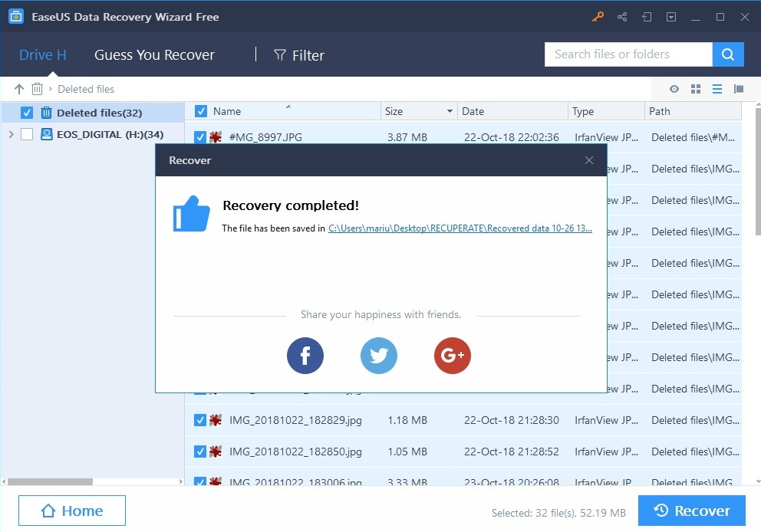
Task: Open the Filter menu
Action: (x=299, y=55)
